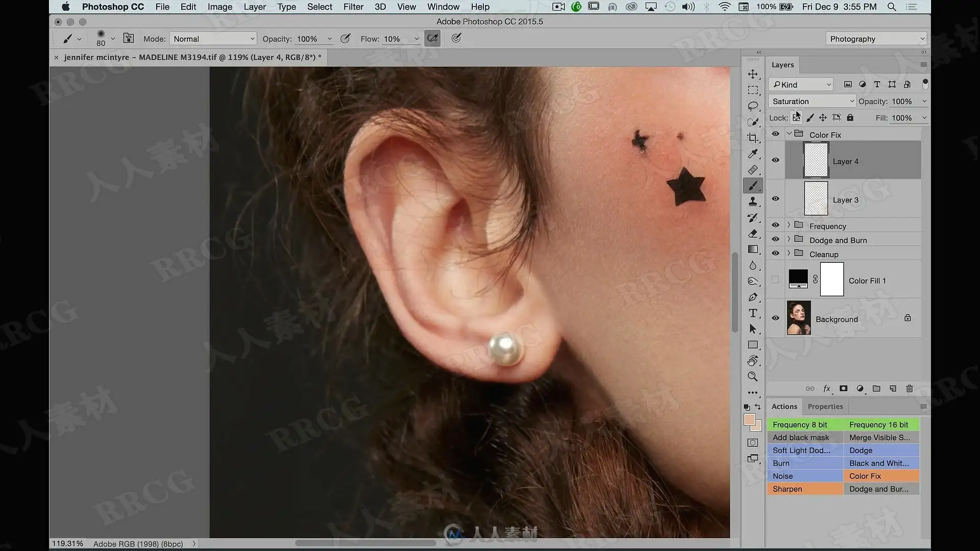Open the brush Mode dropdown
This screenshot has width=980, height=551.
[x=213, y=39]
